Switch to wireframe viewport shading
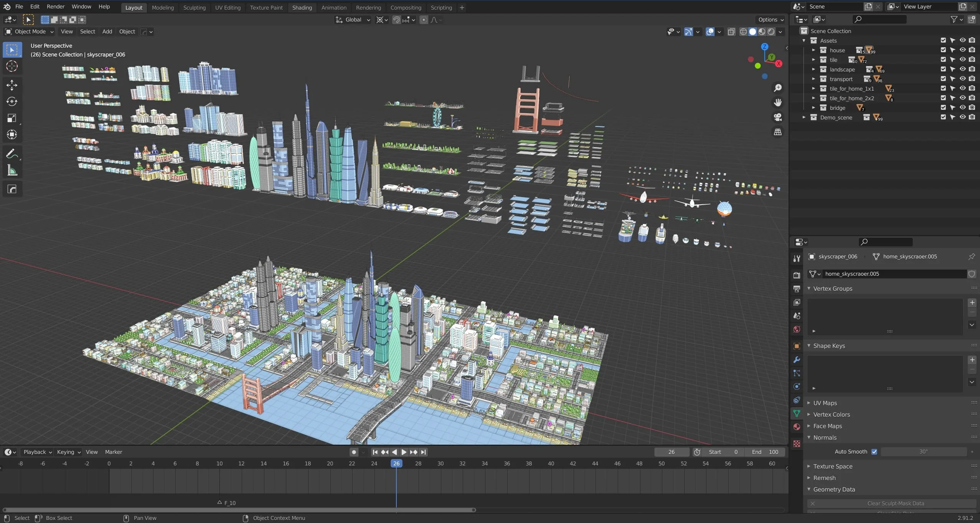This screenshot has width=980, height=523. pos(743,32)
